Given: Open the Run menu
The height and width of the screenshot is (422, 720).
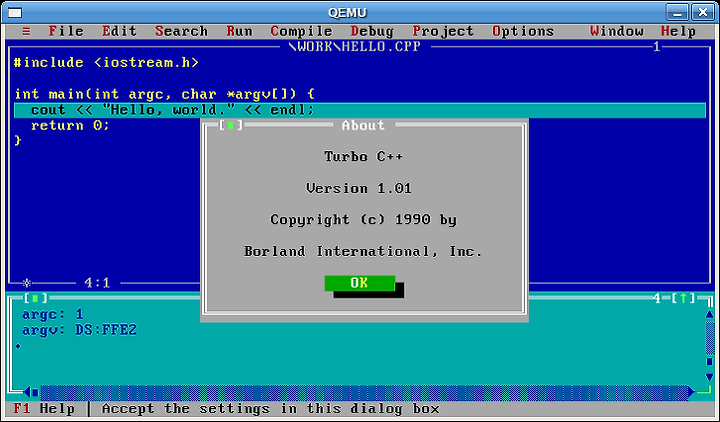Looking at the screenshot, I should [x=239, y=31].
